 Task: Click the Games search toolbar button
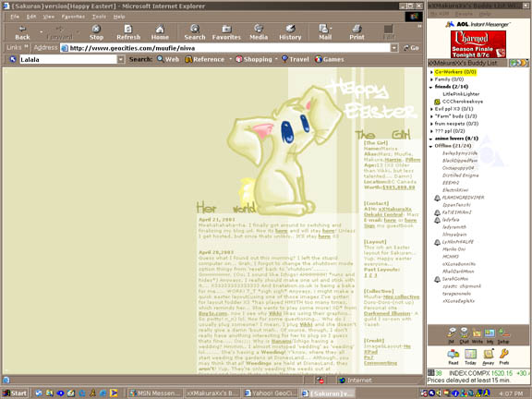click(330, 59)
